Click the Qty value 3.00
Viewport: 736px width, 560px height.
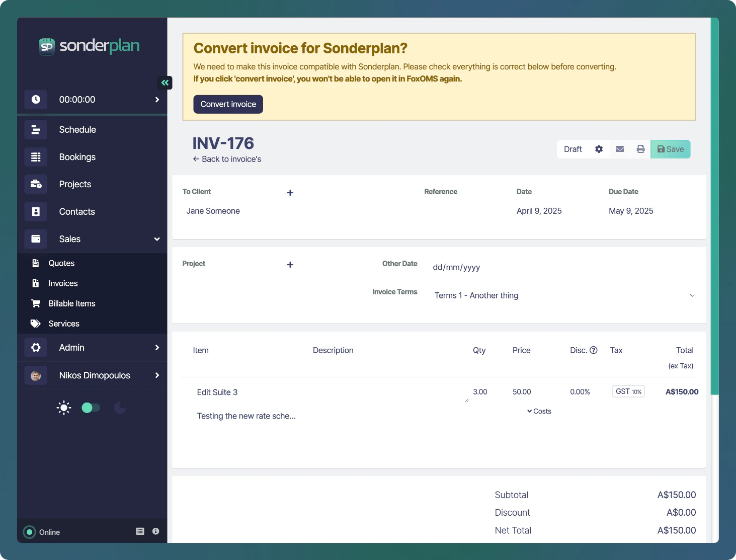480,391
